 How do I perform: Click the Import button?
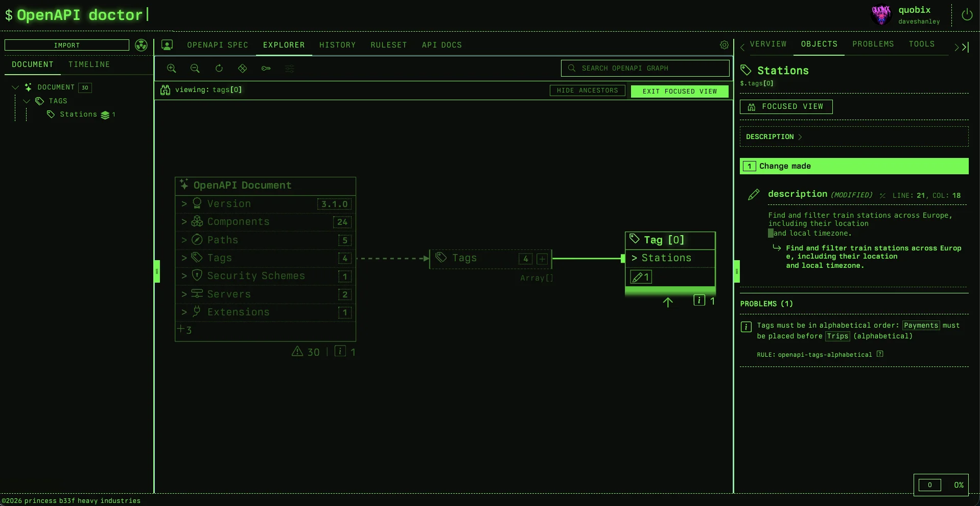[67, 45]
